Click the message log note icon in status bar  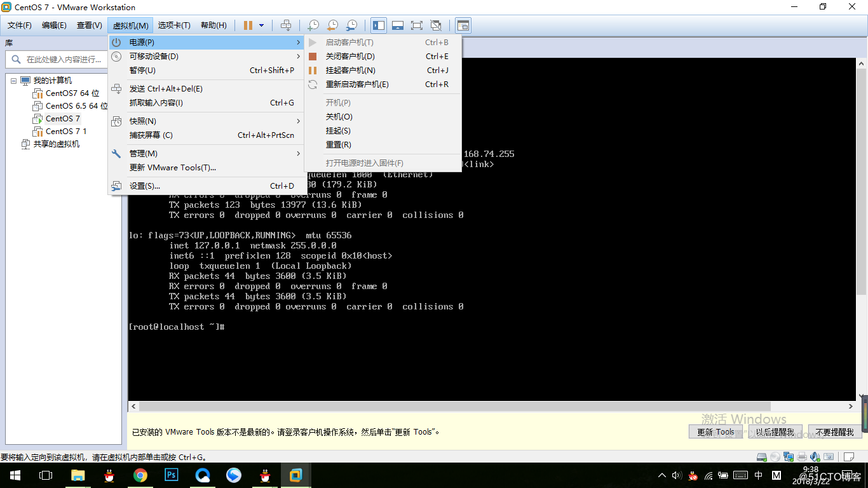(x=849, y=457)
